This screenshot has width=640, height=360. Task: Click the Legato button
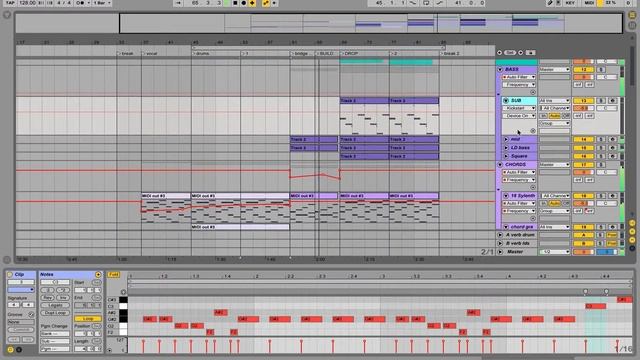click(56, 305)
